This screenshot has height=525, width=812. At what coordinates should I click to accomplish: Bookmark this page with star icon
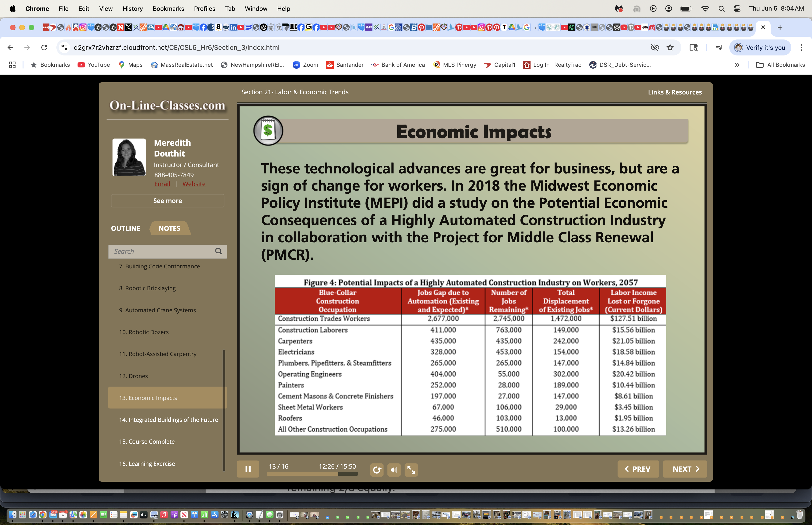tap(670, 47)
